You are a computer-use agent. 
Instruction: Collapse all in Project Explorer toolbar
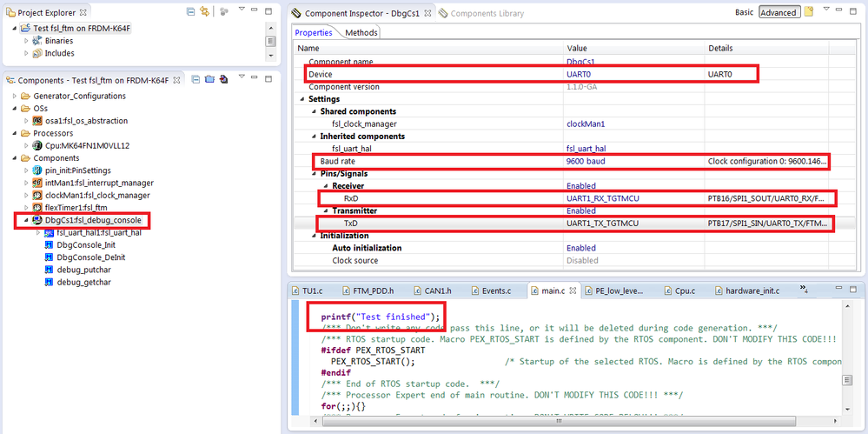(190, 11)
